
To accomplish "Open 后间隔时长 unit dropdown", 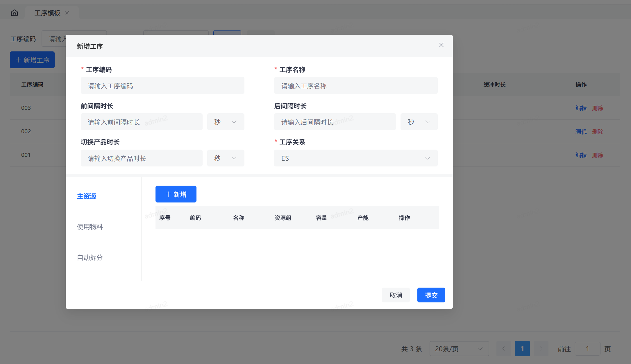I will click(419, 122).
